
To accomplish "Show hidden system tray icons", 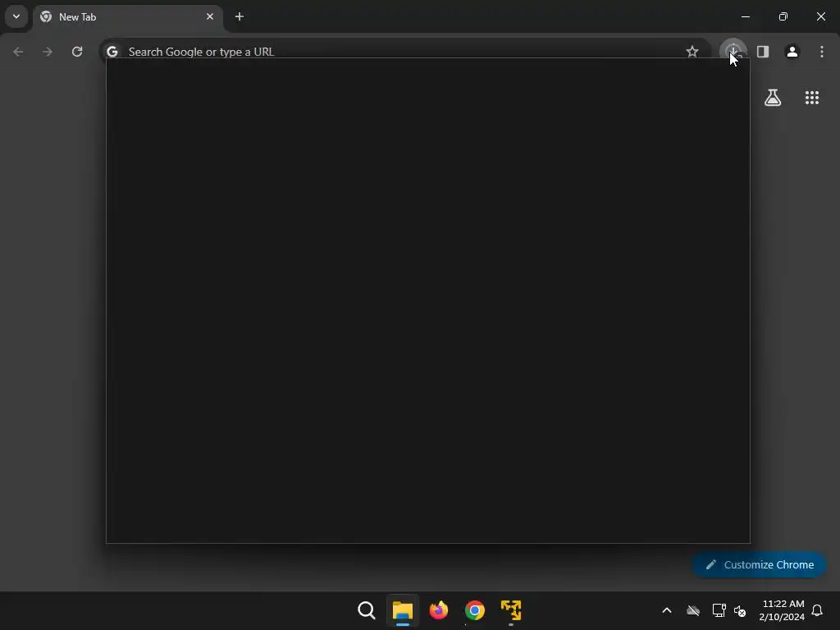I will point(667,610).
